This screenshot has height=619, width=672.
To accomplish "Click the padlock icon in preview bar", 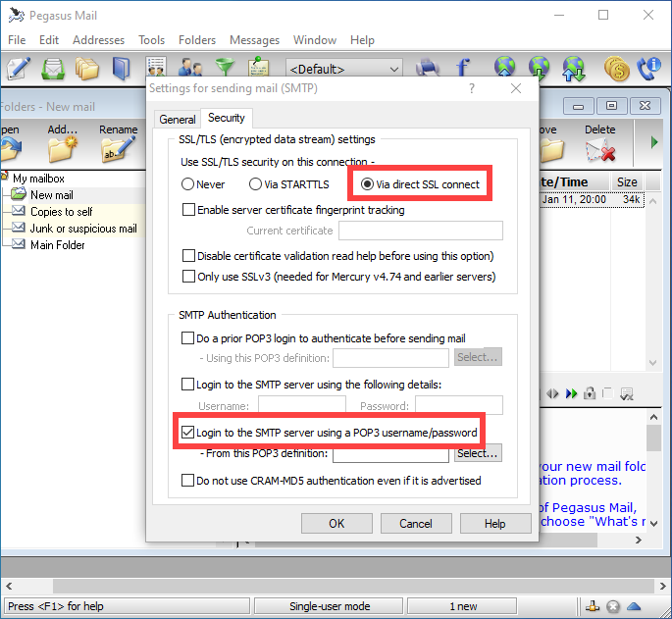I will (590, 393).
